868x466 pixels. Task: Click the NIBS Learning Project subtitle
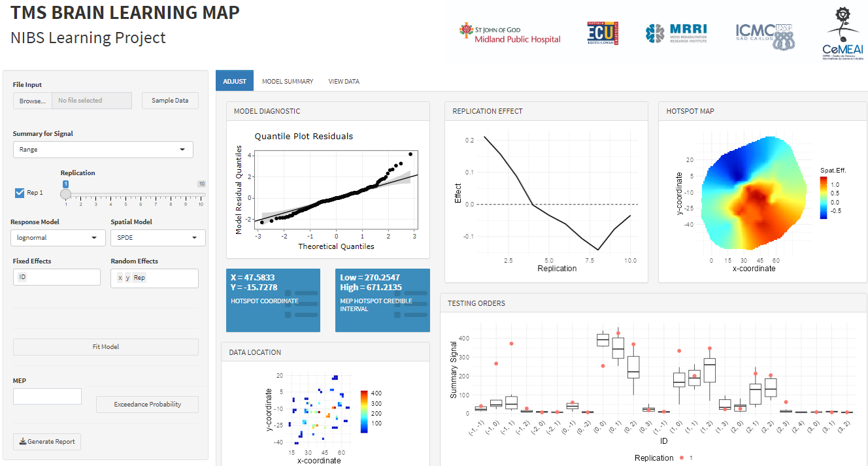pyautogui.click(x=88, y=37)
